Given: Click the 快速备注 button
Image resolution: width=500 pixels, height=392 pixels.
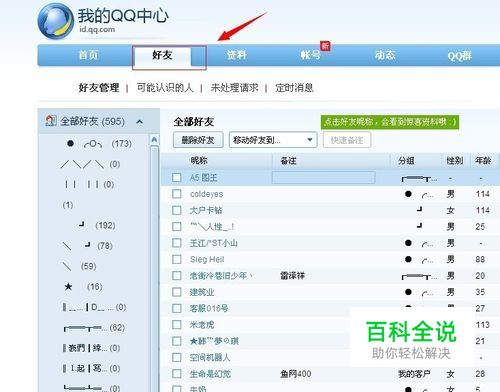Looking at the screenshot, I should 347,140.
